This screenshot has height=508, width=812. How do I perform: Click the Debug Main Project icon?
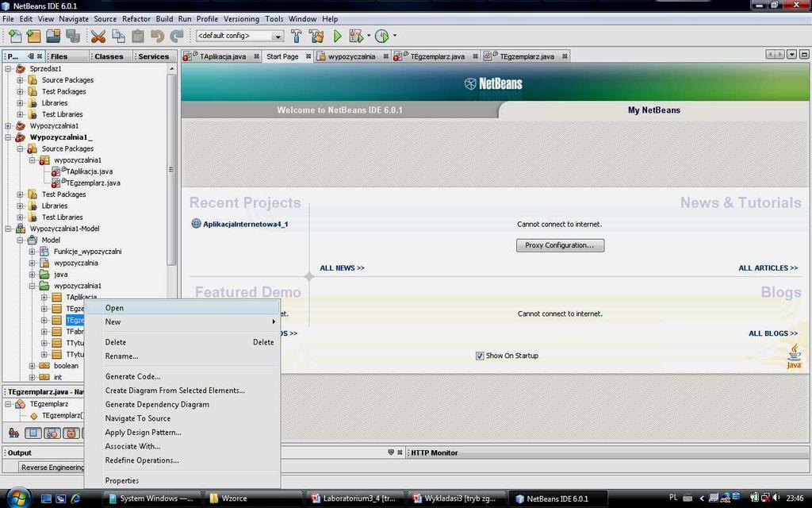356,36
